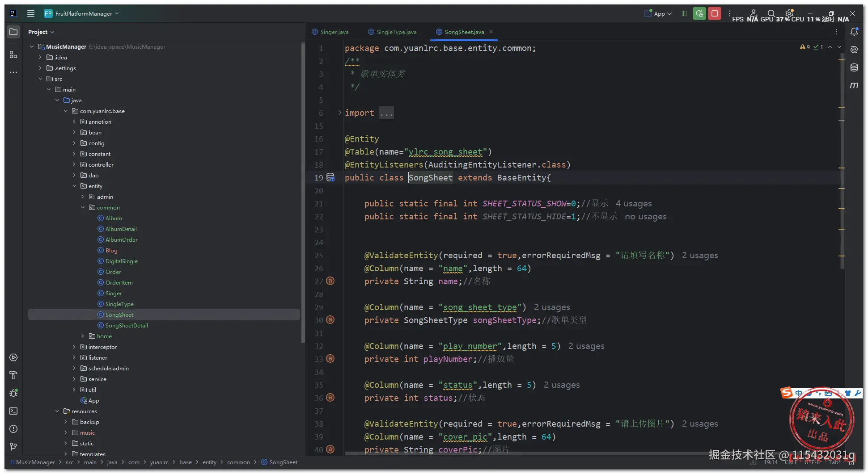The width and height of the screenshot is (868, 474).
Task: Click the entity breadcrumb in the navigation bar
Action: point(209,462)
